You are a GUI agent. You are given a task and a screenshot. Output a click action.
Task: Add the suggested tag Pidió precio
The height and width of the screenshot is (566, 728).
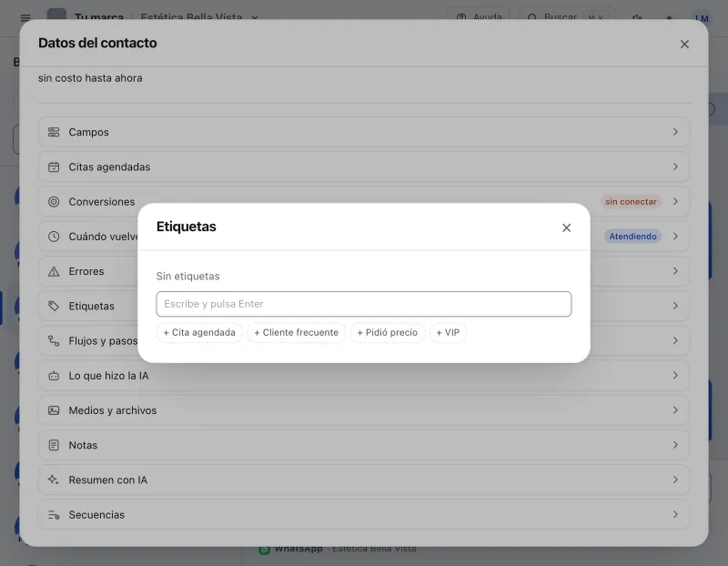tap(388, 333)
